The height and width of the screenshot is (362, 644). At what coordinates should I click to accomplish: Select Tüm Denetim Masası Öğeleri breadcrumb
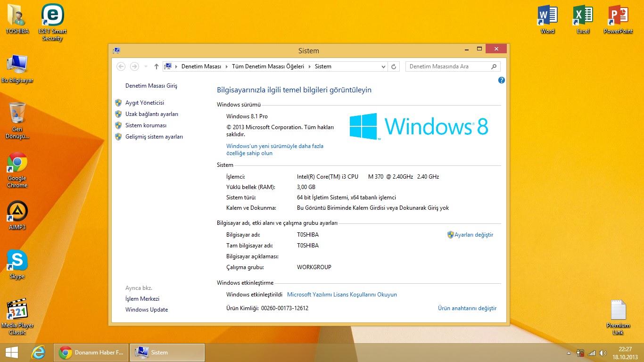tap(268, 66)
